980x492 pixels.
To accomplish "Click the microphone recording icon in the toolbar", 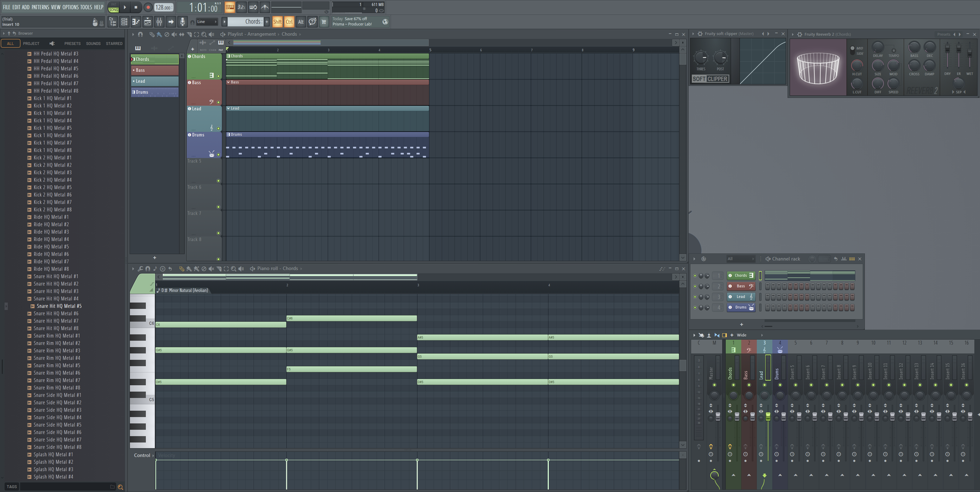I will pos(182,22).
